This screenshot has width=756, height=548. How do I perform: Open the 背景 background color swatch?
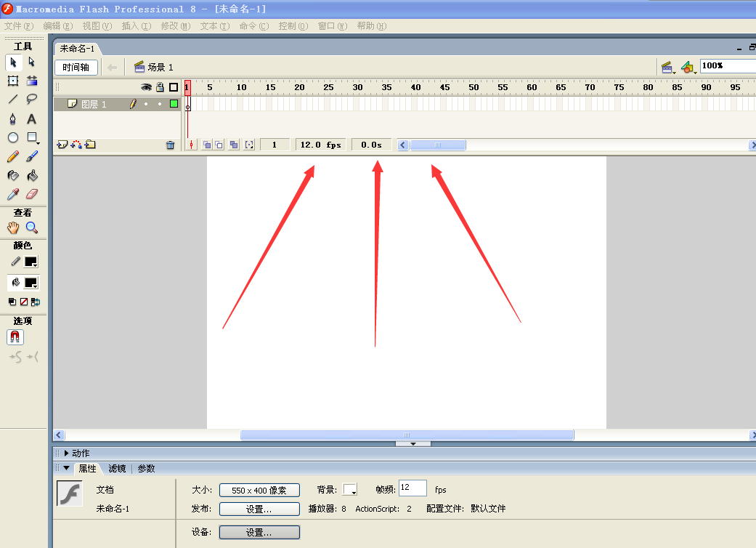pyautogui.click(x=350, y=490)
